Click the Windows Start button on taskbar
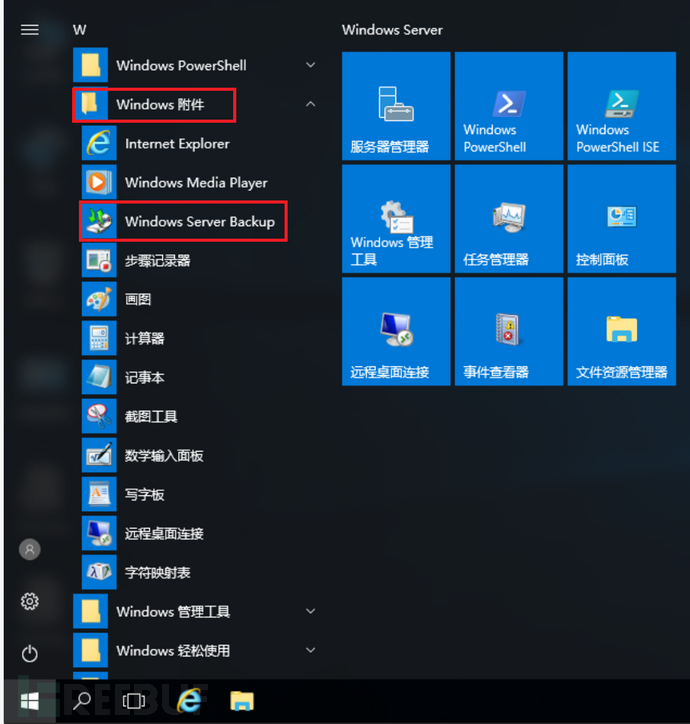The width and height of the screenshot is (690, 724). [30, 701]
